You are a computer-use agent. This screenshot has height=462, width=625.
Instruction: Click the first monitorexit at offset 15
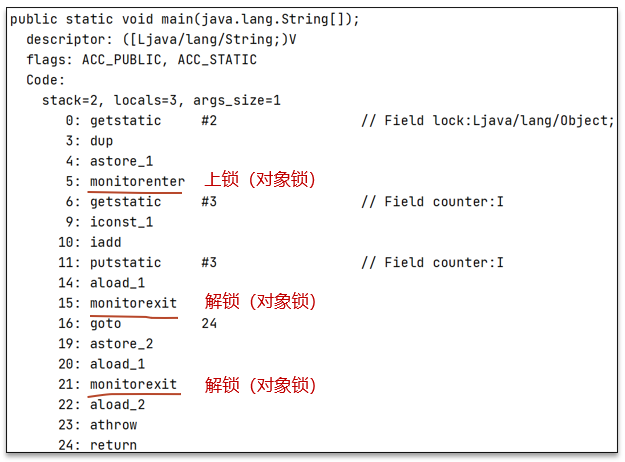tap(133, 303)
